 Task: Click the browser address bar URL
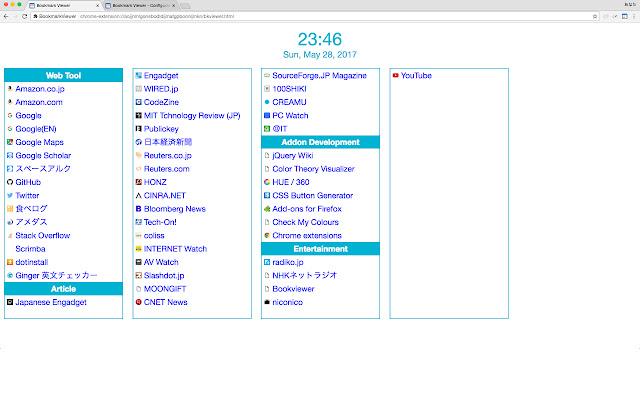click(x=157, y=16)
